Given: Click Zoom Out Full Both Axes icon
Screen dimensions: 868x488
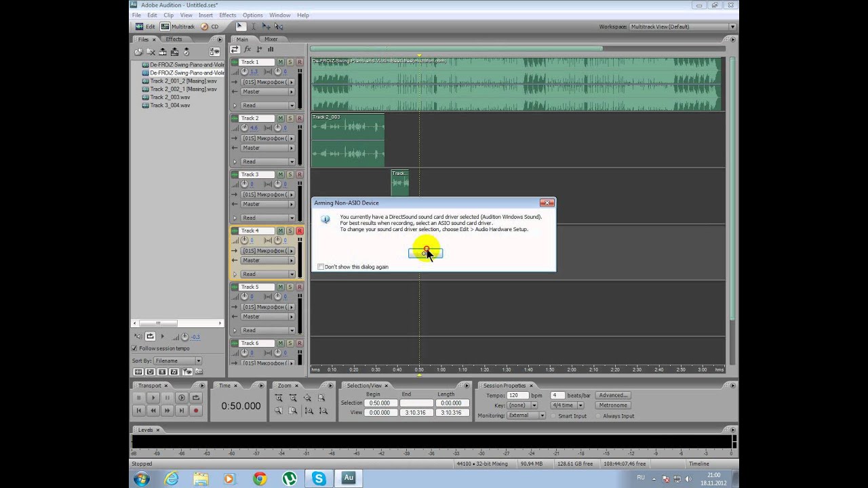Looking at the screenshot, I should 308,398.
